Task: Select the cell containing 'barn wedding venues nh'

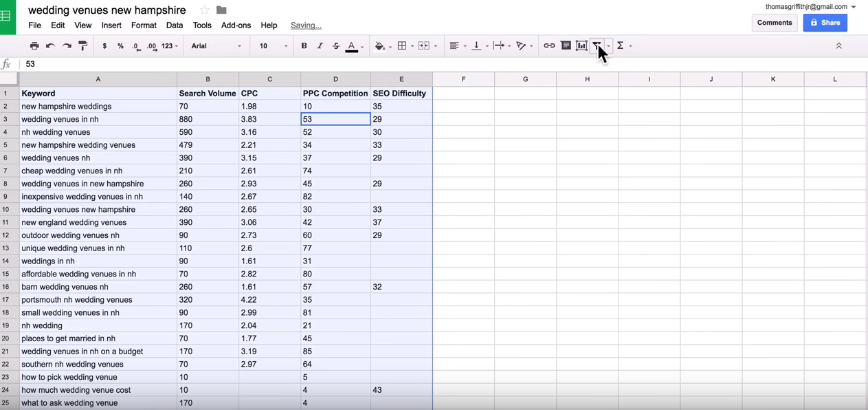Action: coord(98,287)
